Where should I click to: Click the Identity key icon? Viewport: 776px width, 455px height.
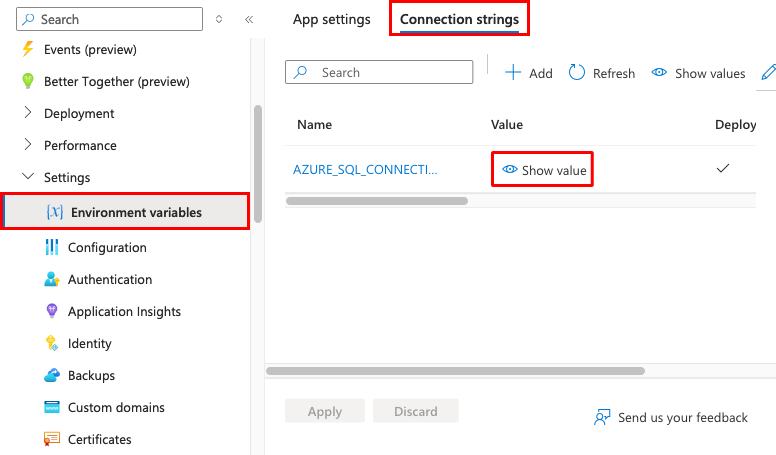(52, 343)
